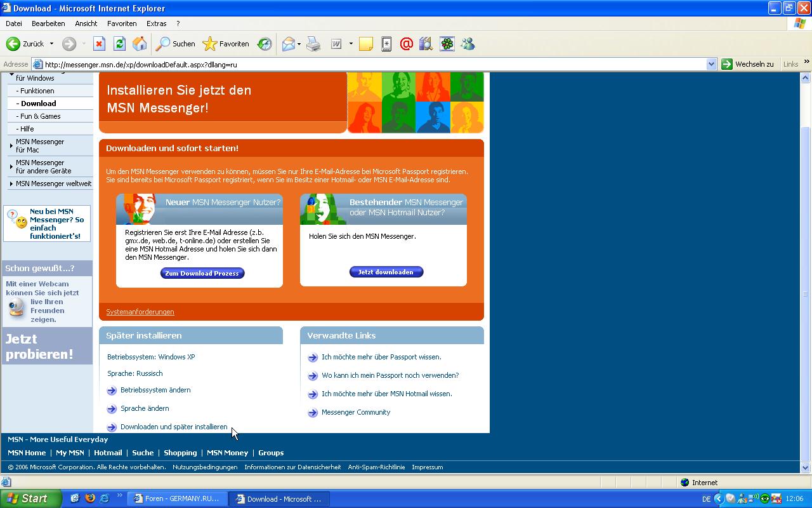The image size is (812, 508).
Task: Launch Firefox from Quick Launch
Action: (x=89, y=498)
